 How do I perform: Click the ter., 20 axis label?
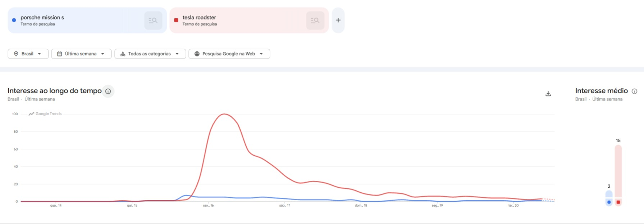[513, 206]
